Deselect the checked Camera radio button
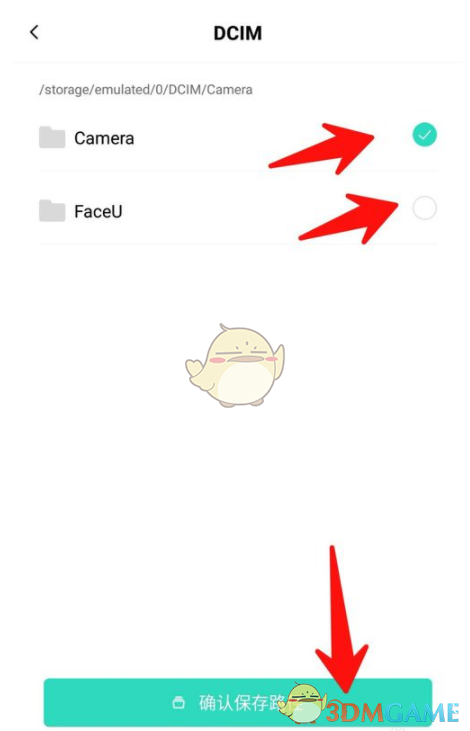 424,135
